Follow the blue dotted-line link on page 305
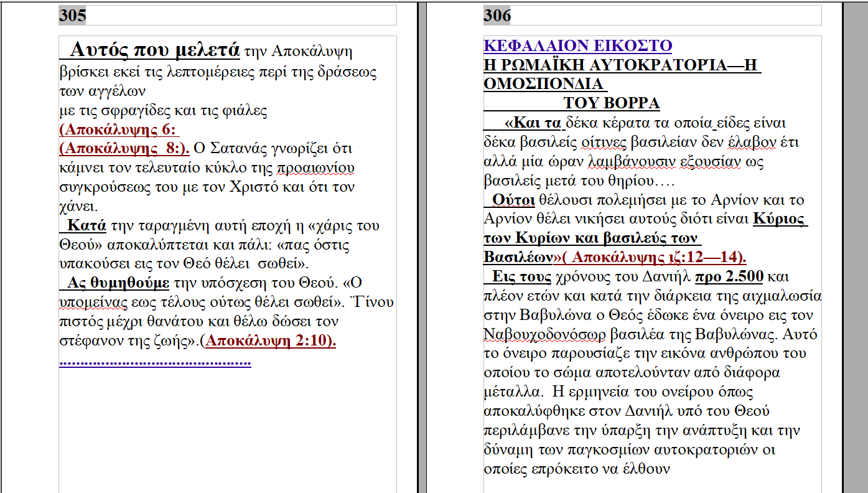The height and width of the screenshot is (493, 868). click(155, 362)
